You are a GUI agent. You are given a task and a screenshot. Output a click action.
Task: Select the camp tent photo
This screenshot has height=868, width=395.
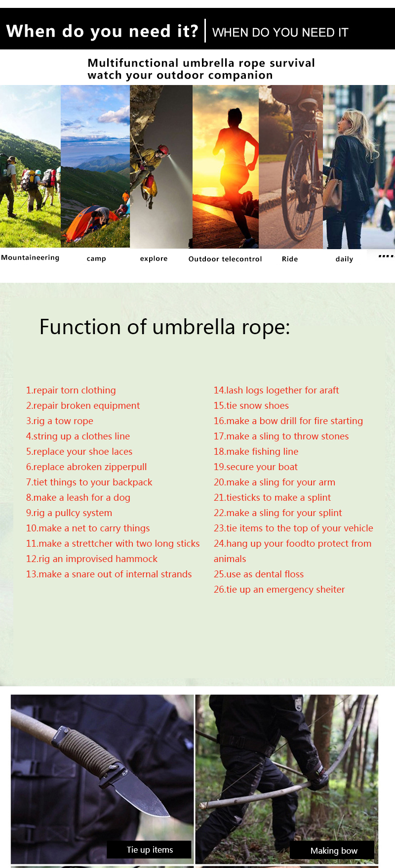(x=95, y=166)
